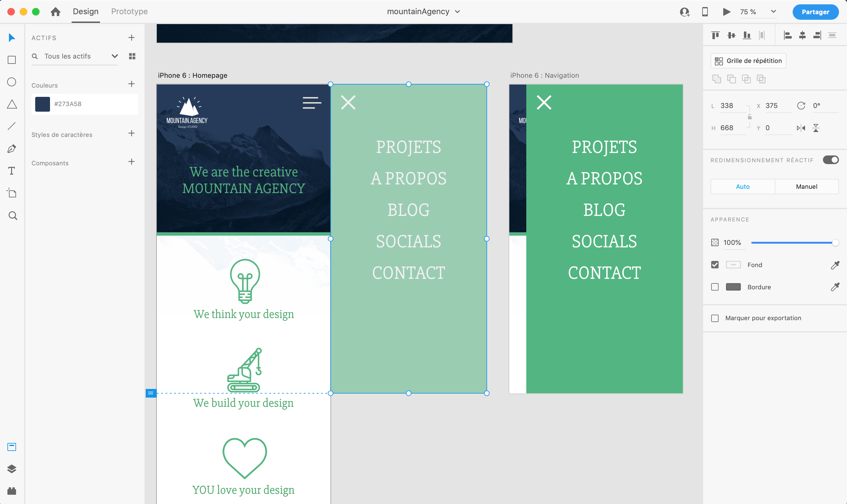
Task: Click Grille de répétition button
Action: (x=748, y=61)
